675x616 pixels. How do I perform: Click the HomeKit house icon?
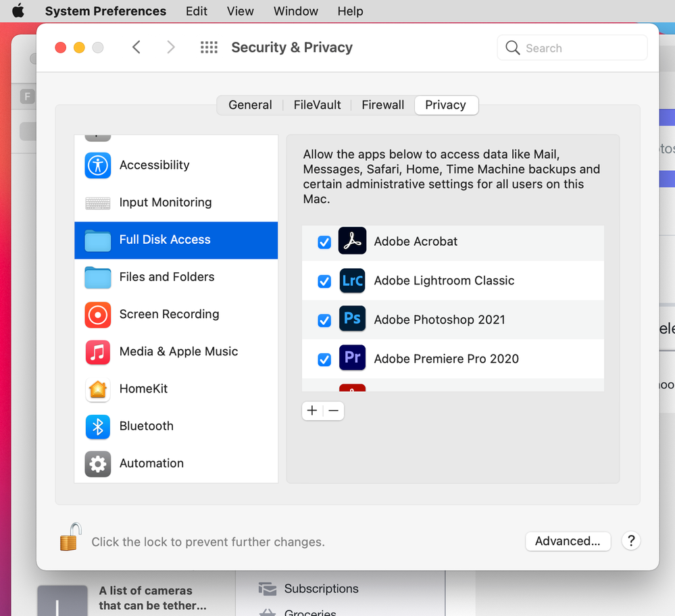coord(98,390)
